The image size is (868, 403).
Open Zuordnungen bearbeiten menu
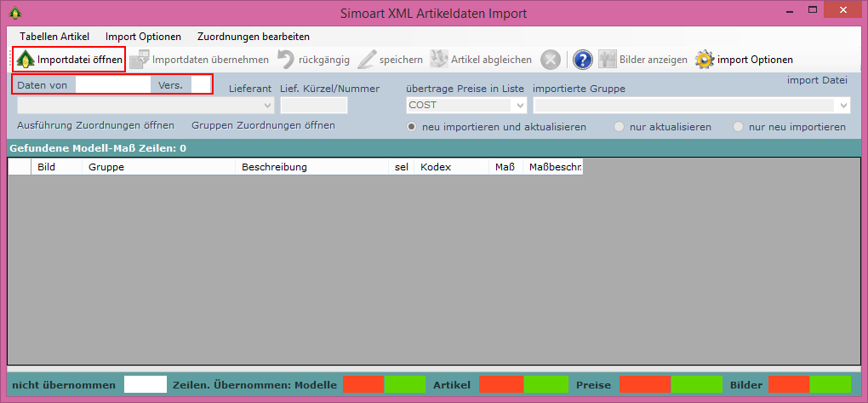pos(254,37)
